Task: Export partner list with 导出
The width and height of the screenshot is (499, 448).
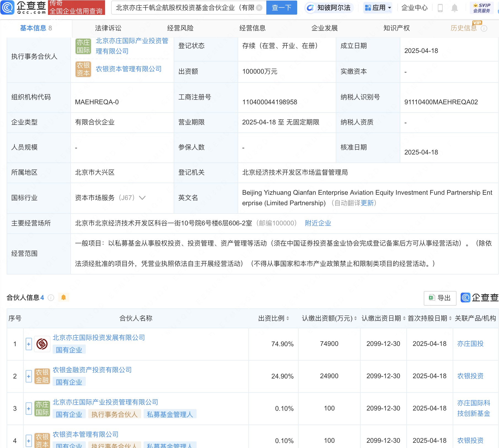Action: 440,298
